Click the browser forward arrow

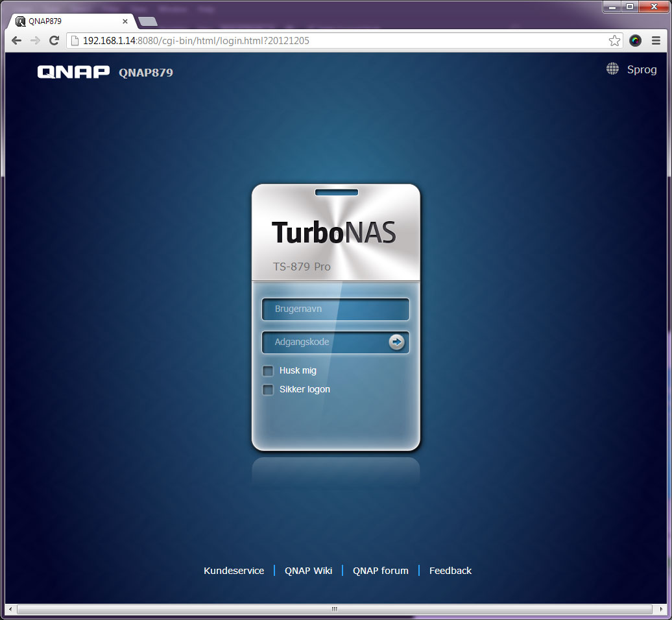tap(35, 41)
